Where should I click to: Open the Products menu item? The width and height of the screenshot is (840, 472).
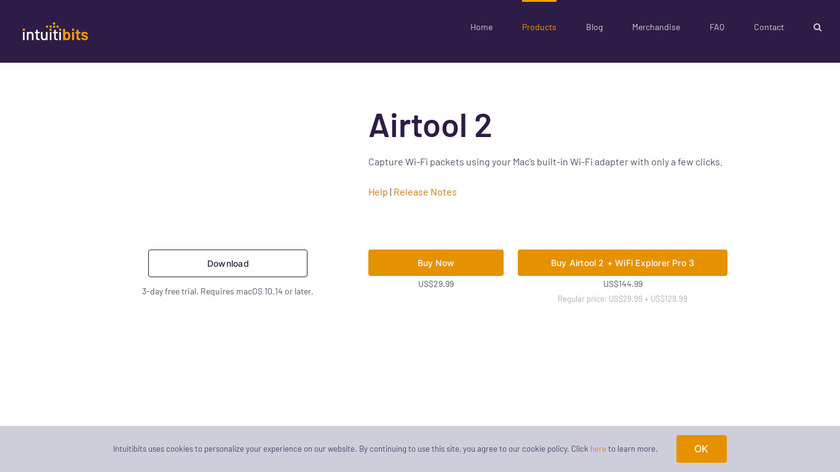pos(539,27)
